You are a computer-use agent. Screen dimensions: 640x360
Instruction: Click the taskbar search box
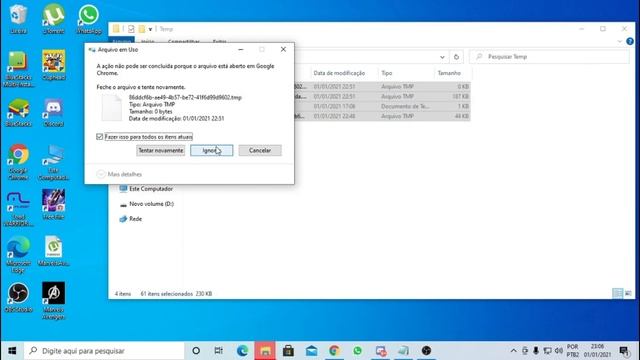pos(104,351)
